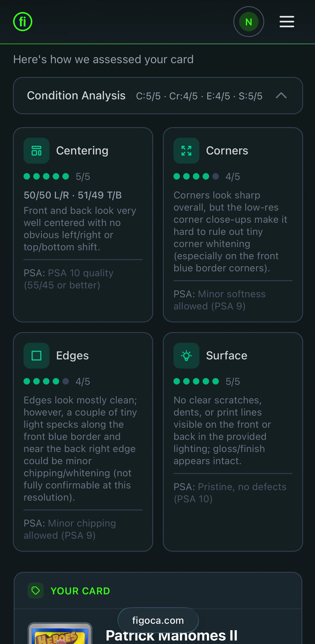Toggle the first Centering rating dot
The width and height of the screenshot is (315, 644).
point(27,176)
